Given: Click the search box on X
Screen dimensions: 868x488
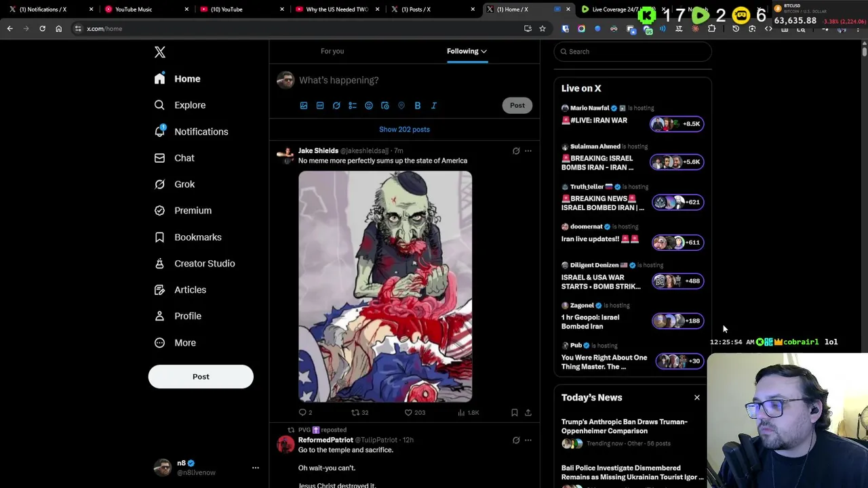Looking at the screenshot, I should [x=633, y=52].
